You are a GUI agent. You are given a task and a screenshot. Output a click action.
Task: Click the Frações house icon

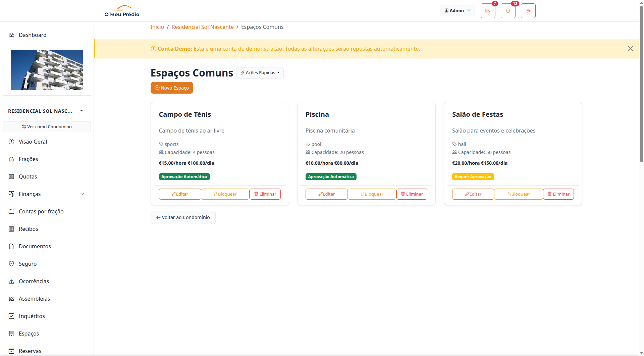11,159
